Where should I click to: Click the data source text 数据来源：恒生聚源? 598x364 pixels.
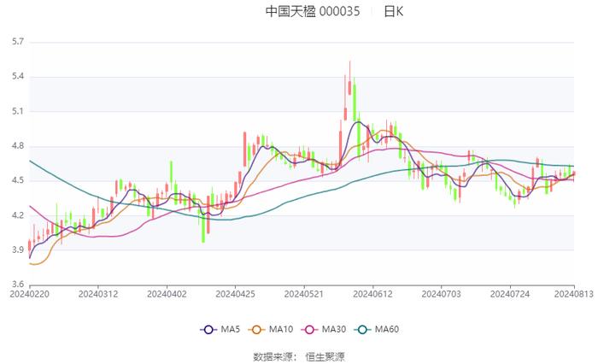point(299,357)
